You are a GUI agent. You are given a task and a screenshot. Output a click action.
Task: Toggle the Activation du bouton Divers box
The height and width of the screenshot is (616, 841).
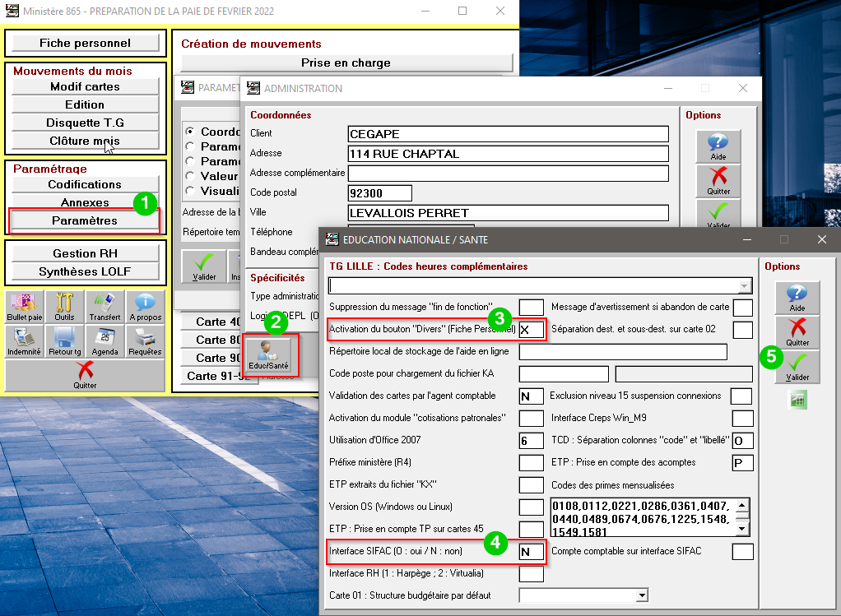(x=531, y=330)
